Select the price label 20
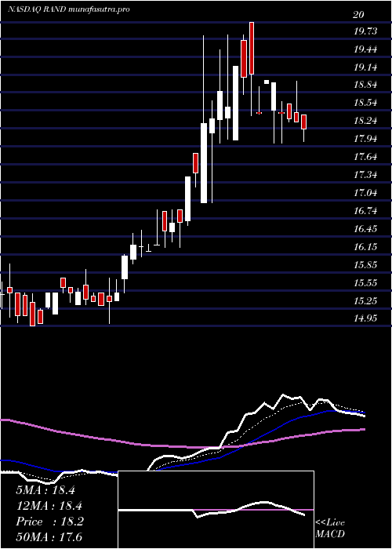Screen dimensions: 392x549 coord(359,15)
